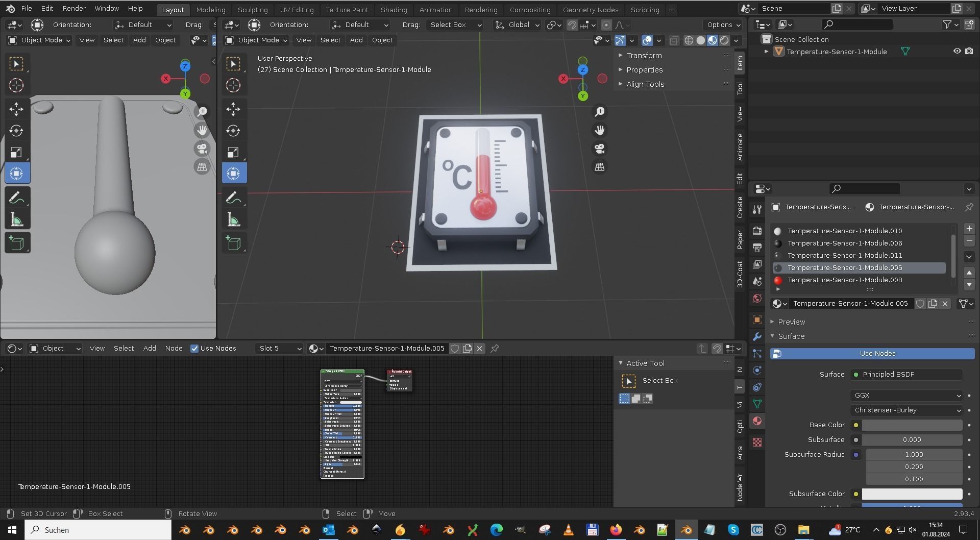Open the World properties tab
This screenshot has height=540, width=980.
[757, 298]
